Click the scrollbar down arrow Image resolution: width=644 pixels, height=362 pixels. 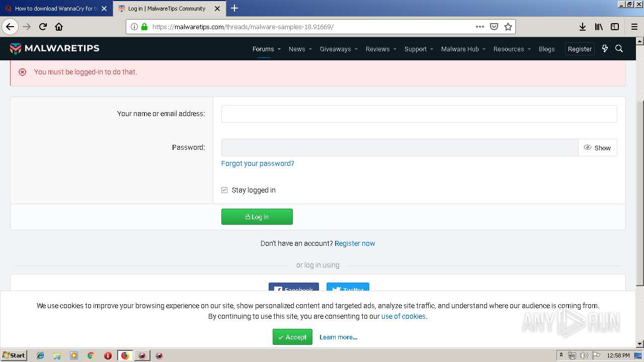[x=640, y=344]
